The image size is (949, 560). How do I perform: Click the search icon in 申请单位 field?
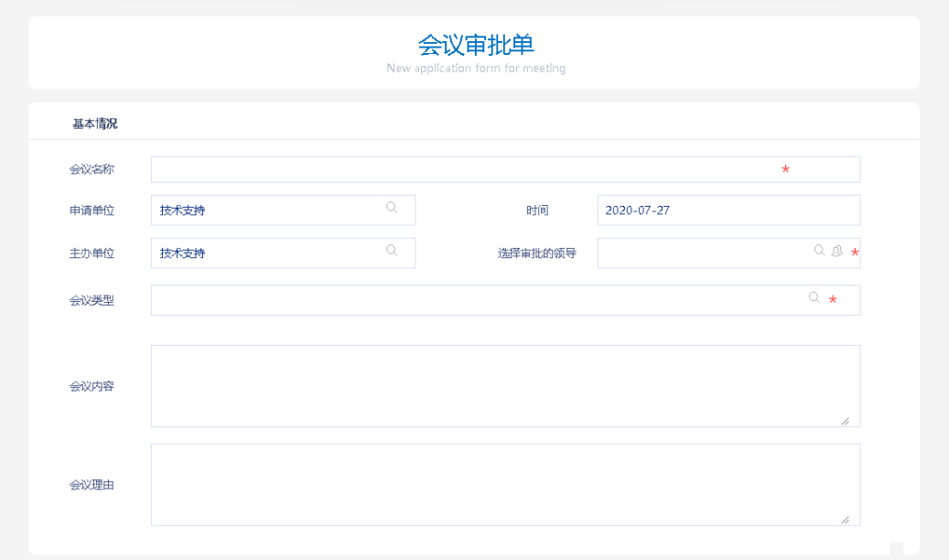coord(392,207)
